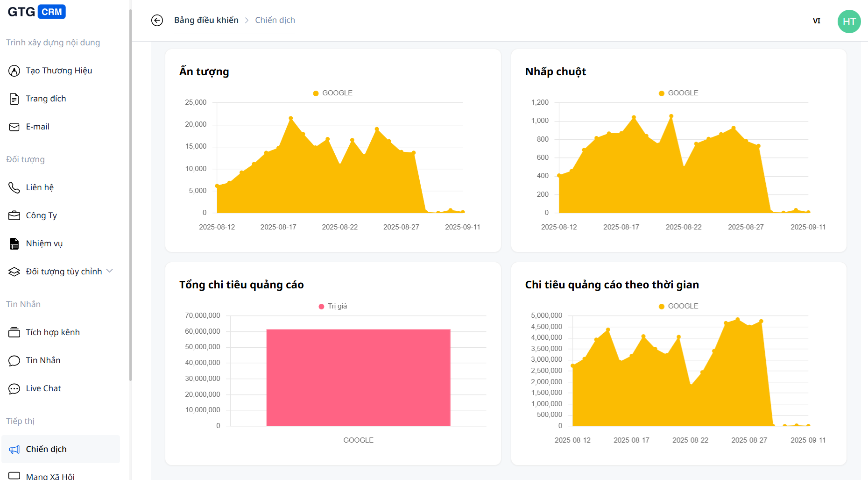Open the Nhiệm vụ task icon
Viewport: 868px width, 480px height.
(x=14, y=244)
